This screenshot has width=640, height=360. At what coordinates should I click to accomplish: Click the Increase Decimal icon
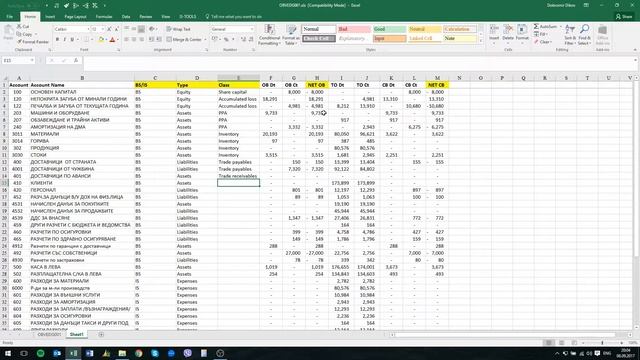[x=243, y=40]
